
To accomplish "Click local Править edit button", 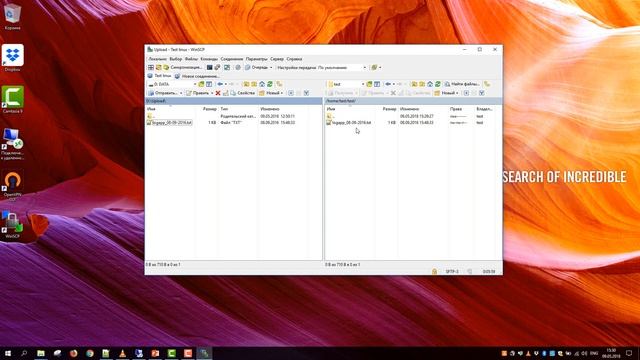I will [198, 93].
